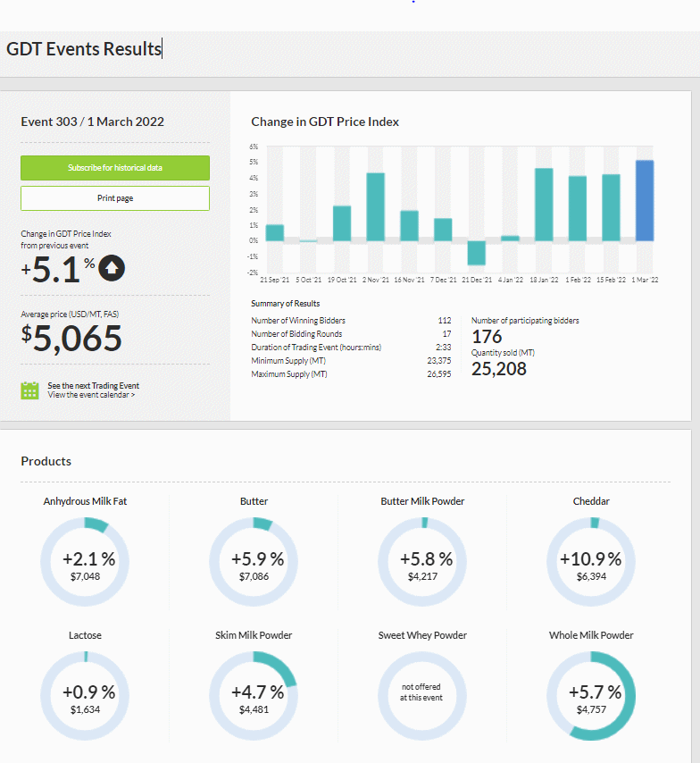Screen dimensions: 700x763
Task: Click the Lactose +0.9% donut chart
Action: click(x=85, y=696)
